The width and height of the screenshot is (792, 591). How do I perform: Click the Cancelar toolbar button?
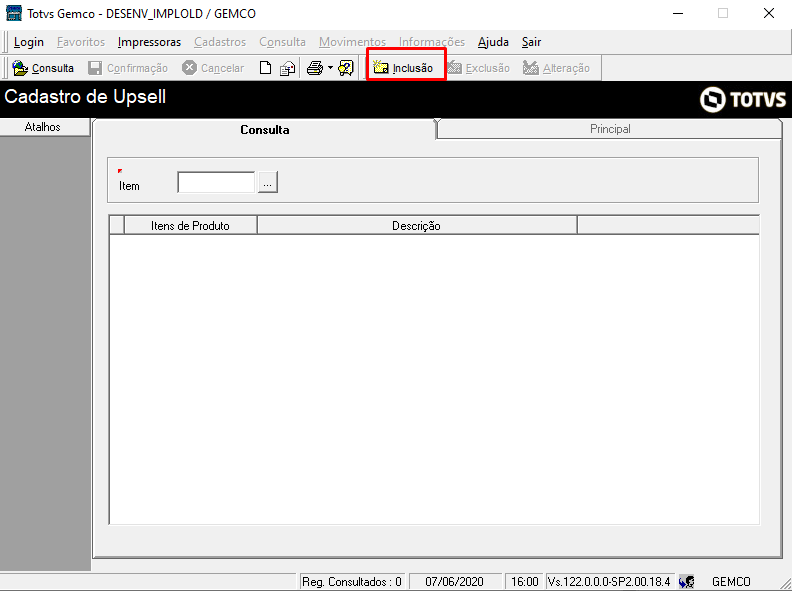[213, 68]
